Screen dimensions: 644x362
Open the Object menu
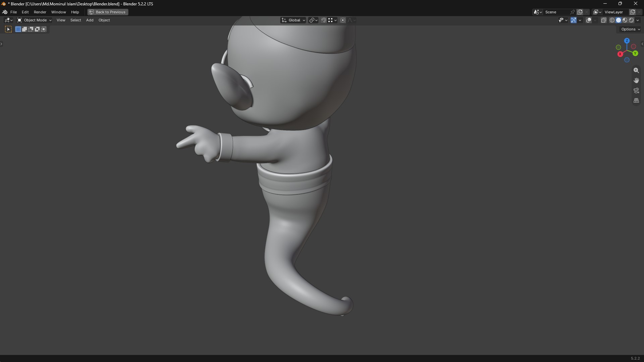pos(104,20)
